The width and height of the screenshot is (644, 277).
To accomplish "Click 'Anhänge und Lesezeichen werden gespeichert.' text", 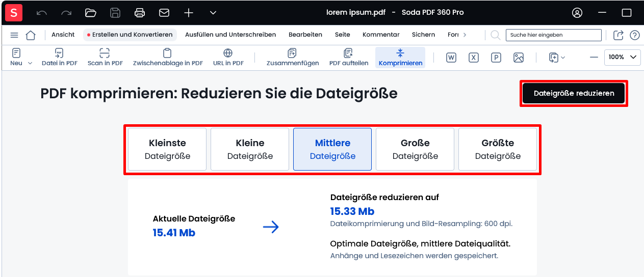I will click(414, 256).
